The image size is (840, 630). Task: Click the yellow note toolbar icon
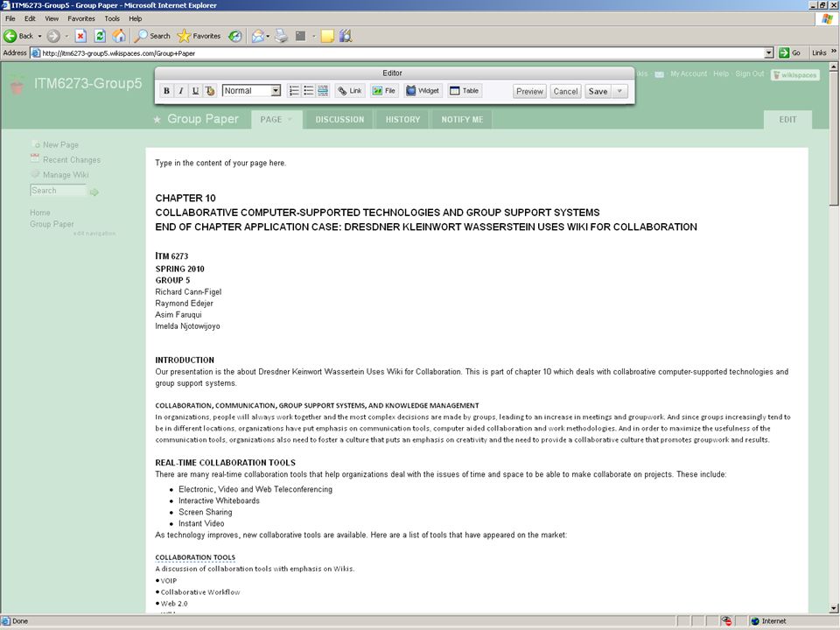327,36
